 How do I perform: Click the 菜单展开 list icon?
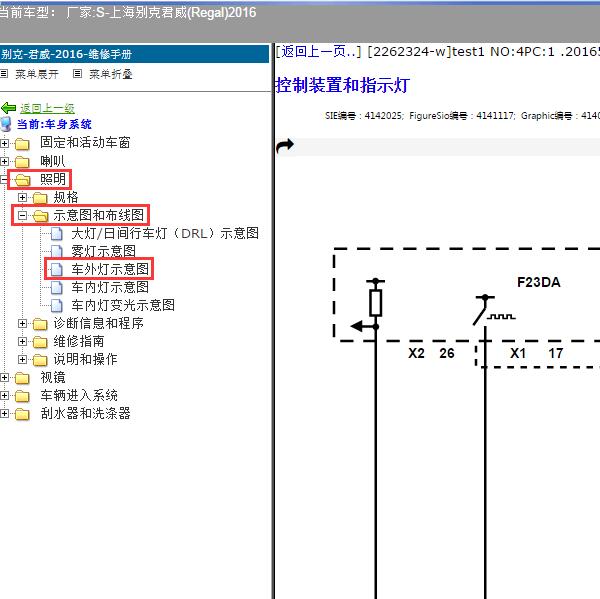click(x=5, y=74)
